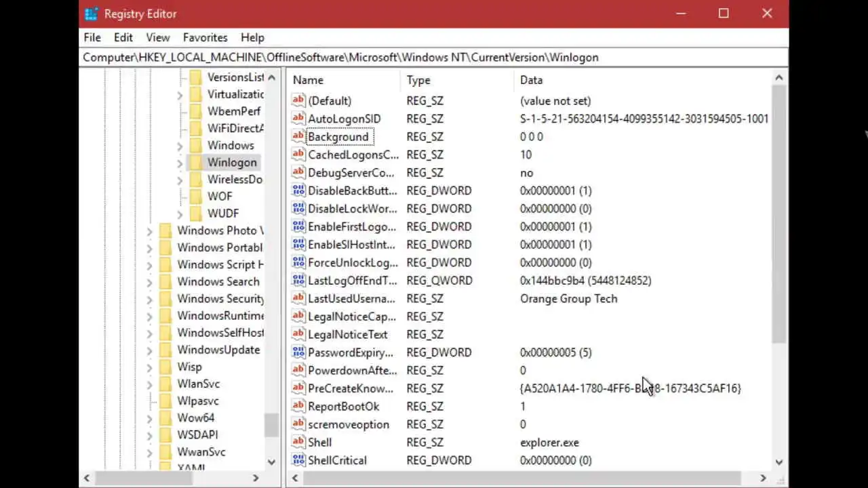Viewport: 868px width, 488px height.
Task: Click the DWORD icon beside EnableFirstLogo...
Action: click(298, 226)
